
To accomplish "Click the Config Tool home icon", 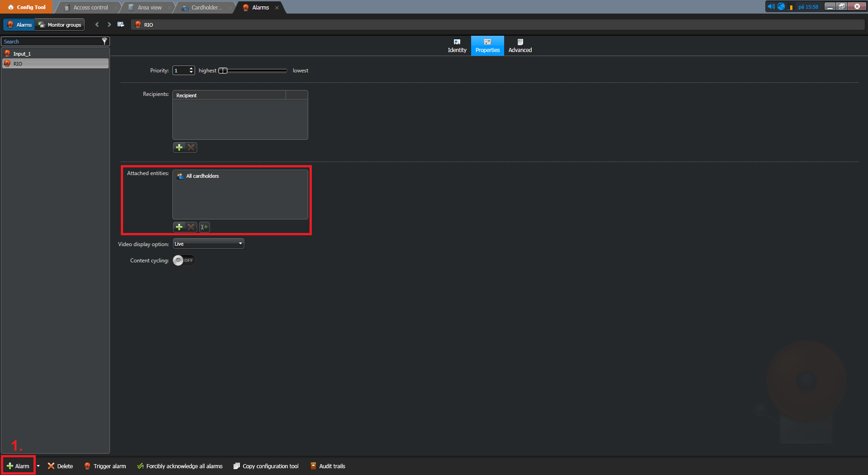I will tap(11, 7).
